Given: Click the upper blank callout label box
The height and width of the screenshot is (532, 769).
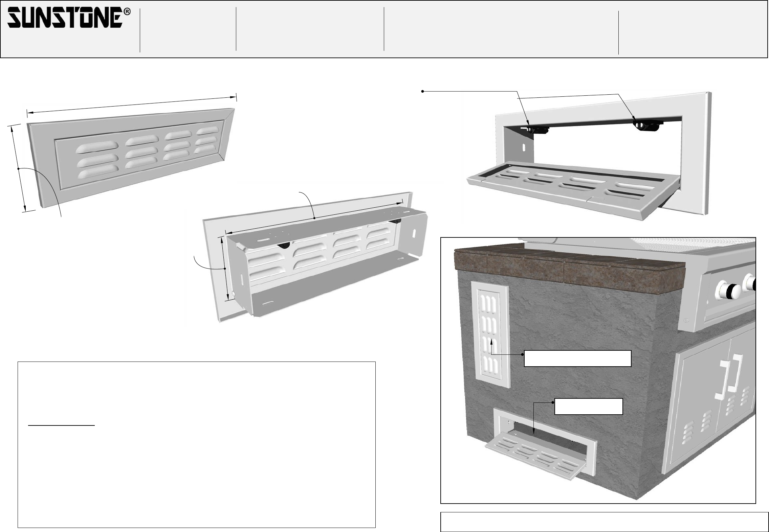Looking at the screenshot, I should tap(577, 358).
